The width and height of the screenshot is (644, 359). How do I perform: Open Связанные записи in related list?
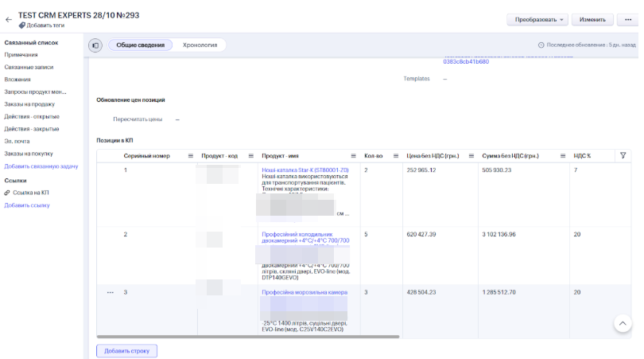pyautogui.click(x=29, y=67)
